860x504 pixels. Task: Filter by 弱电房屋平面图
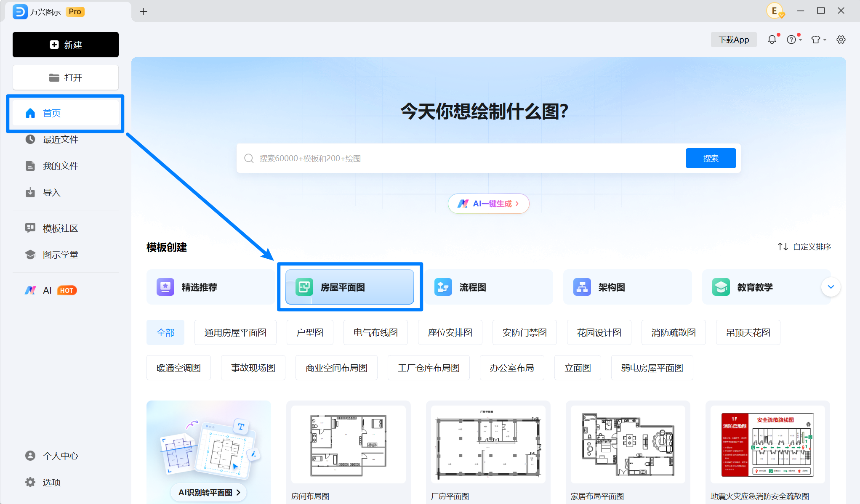(x=652, y=368)
